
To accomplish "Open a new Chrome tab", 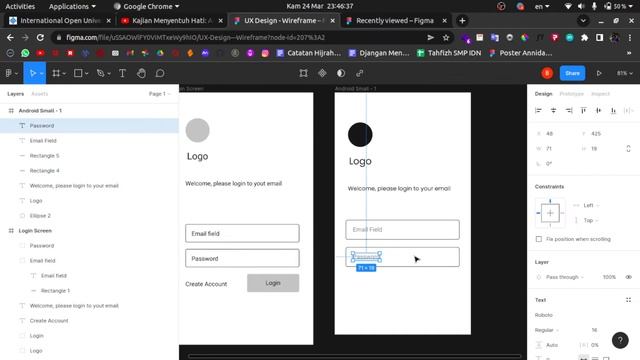I will tap(462, 21).
